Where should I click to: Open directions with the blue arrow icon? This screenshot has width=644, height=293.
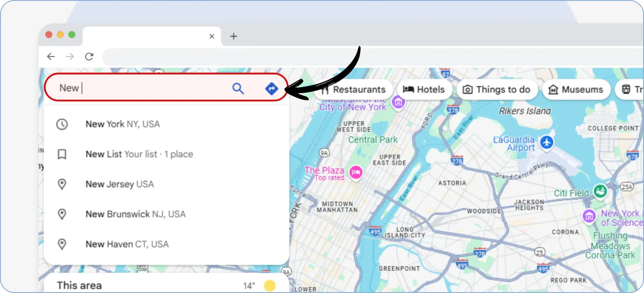(272, 88)
